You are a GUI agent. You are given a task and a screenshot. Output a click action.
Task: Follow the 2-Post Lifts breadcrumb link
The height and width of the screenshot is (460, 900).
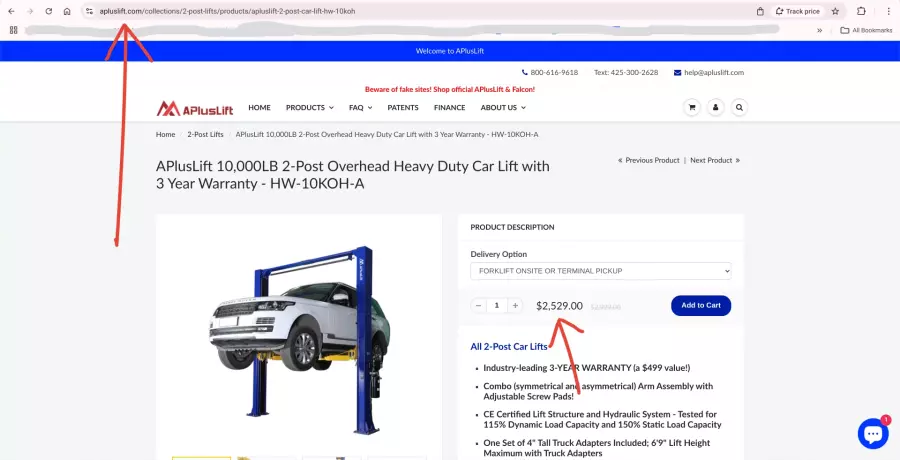(x=205, y=134)
